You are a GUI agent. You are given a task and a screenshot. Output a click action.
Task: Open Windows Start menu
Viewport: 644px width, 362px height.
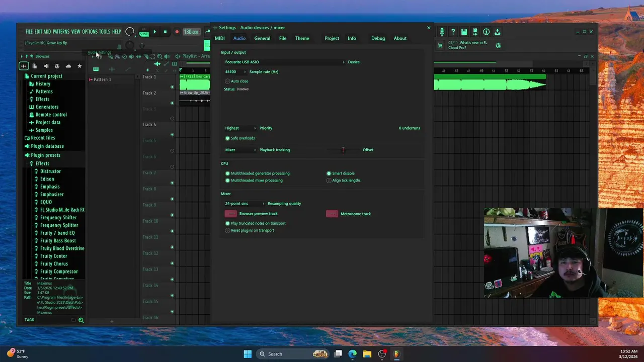[x=248, y=354]
